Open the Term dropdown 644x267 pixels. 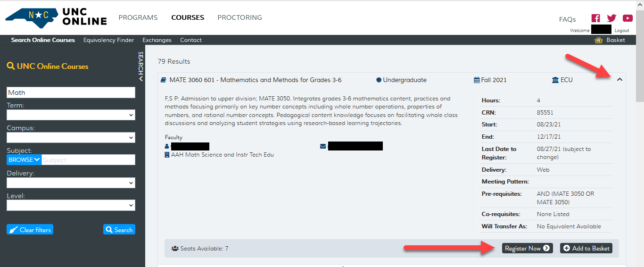tap(71, 115)
